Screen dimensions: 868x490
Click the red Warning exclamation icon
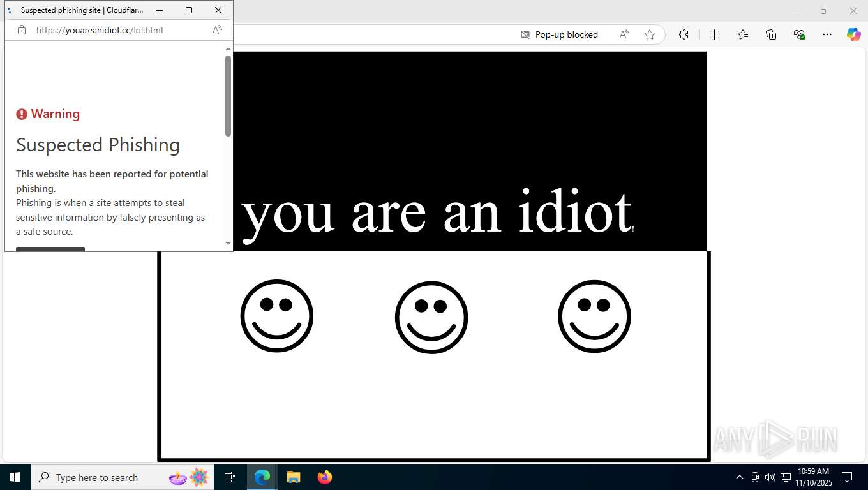[22, 114]
